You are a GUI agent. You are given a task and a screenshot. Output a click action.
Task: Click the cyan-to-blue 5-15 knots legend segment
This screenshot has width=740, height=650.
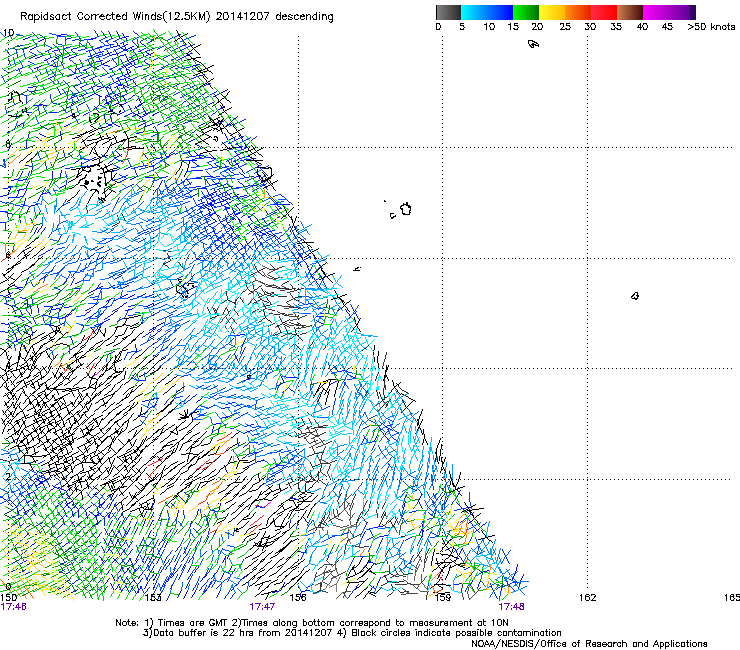point(487,12)
